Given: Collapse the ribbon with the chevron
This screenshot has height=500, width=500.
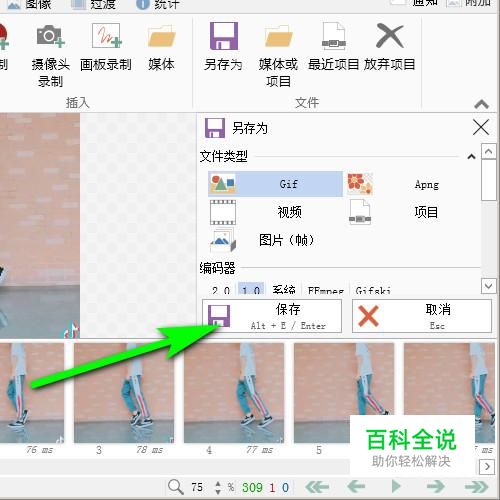Looking at the screenshot, I should [481, 105].
